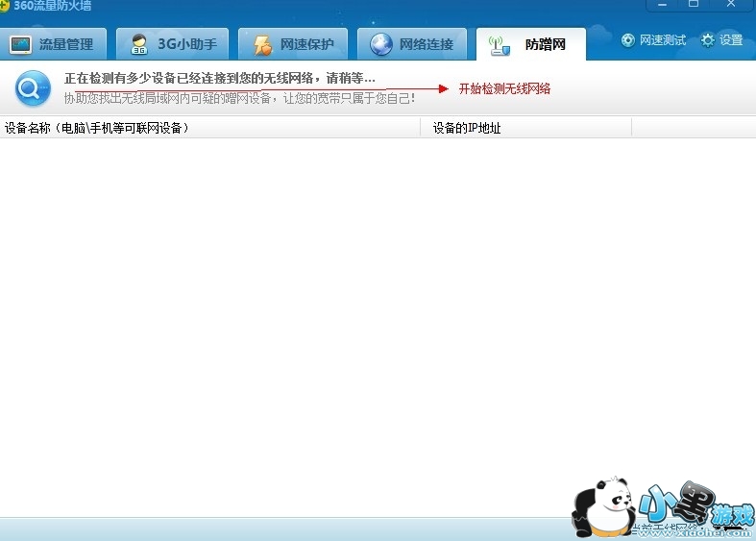The height and width of the screenshot is (541, 756).
Task: Click the 协助您找出无线局域网内 description text
Action: [239, 98]
